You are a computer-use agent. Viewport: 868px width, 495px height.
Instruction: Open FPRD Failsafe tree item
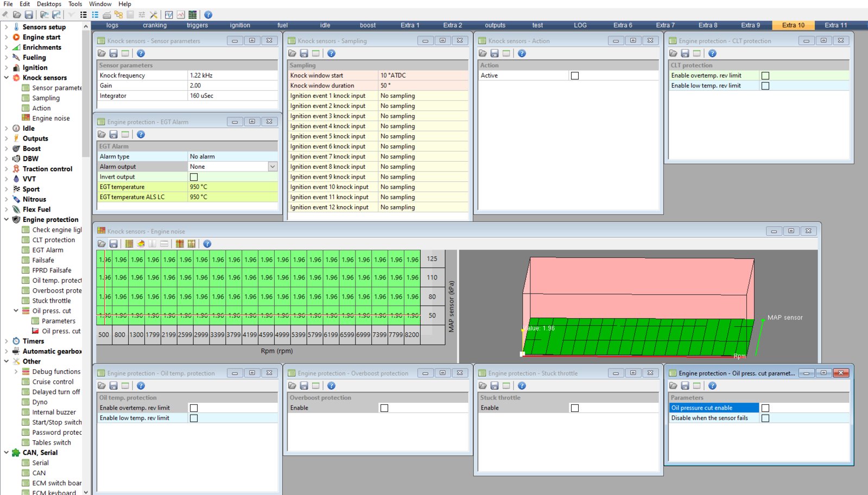(x=52, y=270)
